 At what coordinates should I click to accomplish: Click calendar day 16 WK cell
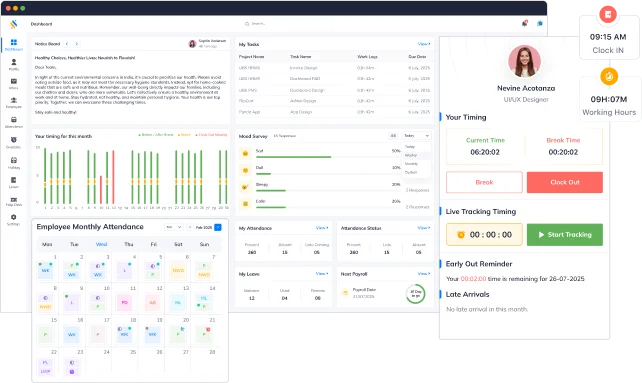[x=72, y=334]
